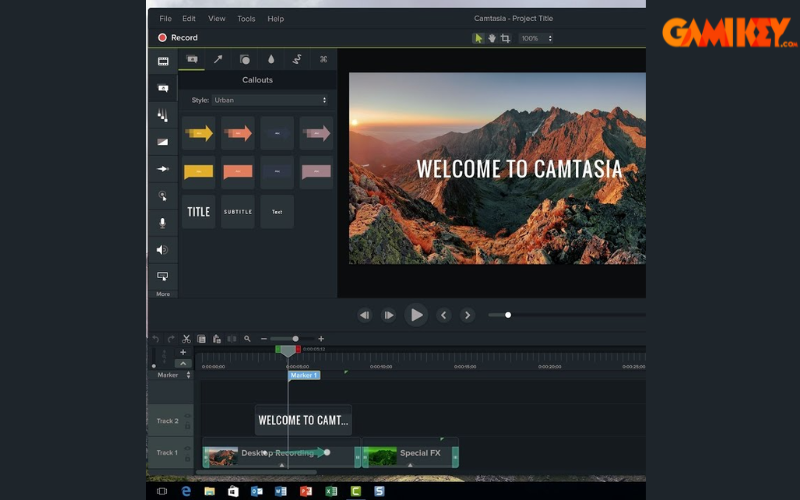Screen dimensions: 800x500
Task: Add a new track with plus button
Action: pos(183,352)
